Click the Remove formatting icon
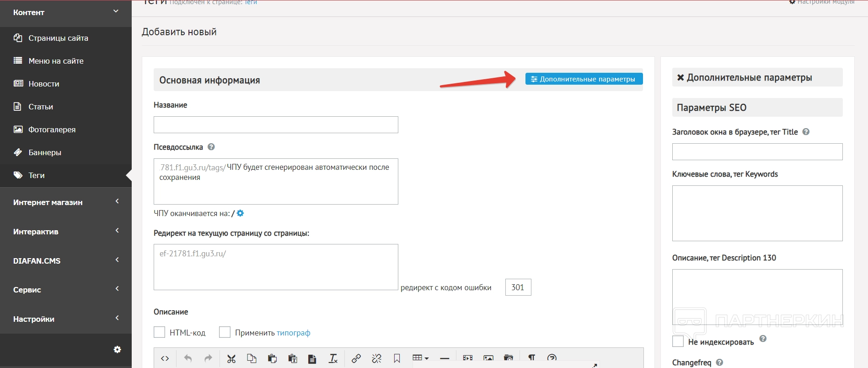Screen dimensions: 868x368 click(333, 358)
